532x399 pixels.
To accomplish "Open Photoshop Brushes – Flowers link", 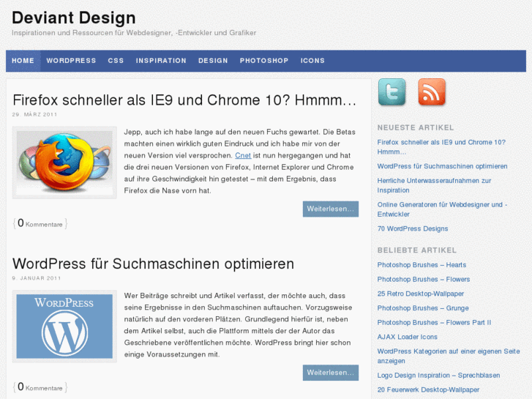I will coord(424,280).
